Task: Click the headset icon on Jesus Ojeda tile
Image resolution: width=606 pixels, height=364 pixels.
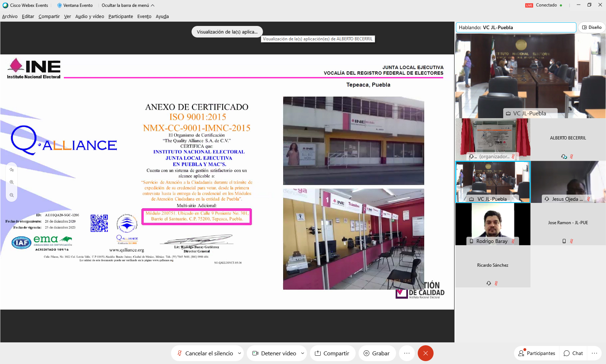Action: [547, 199]
